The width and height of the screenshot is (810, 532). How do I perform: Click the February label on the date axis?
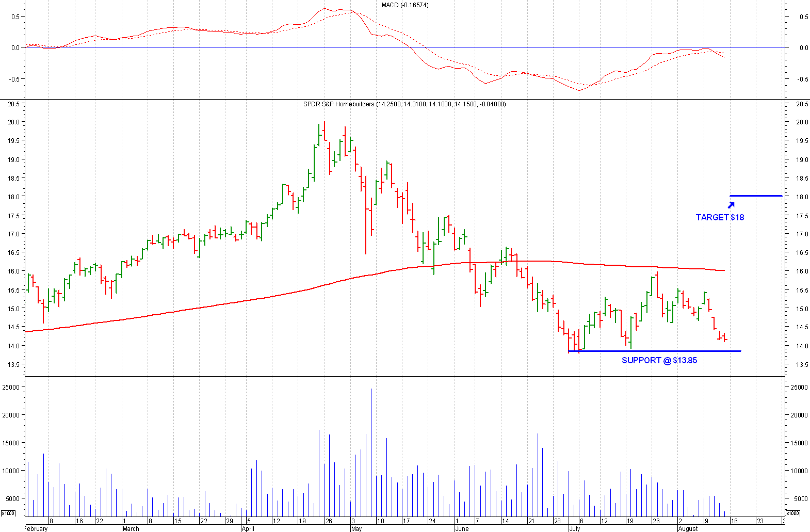(37, 528)
